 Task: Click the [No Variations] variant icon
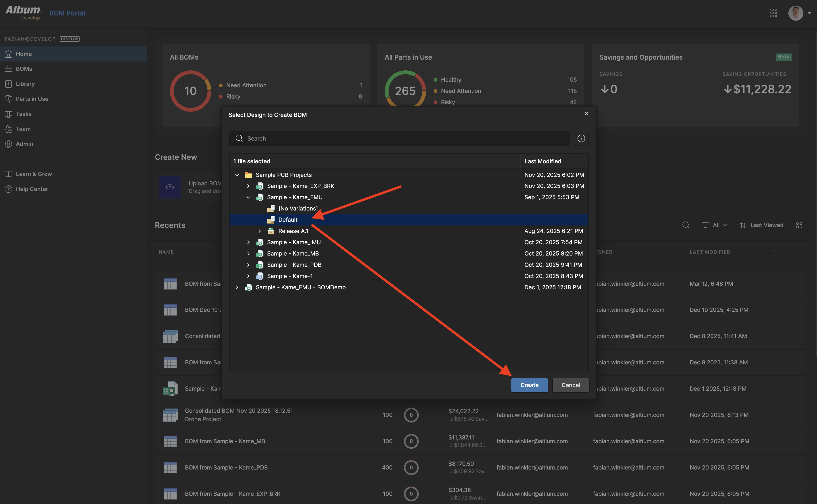271,208
